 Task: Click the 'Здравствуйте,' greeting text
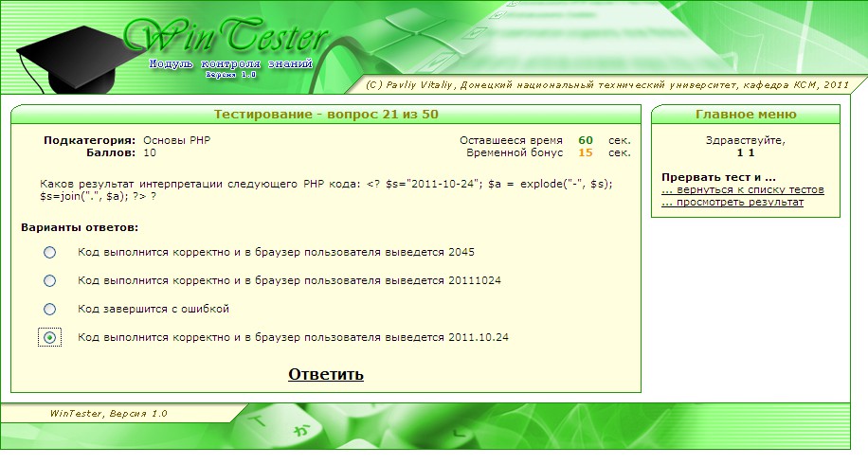745,140
